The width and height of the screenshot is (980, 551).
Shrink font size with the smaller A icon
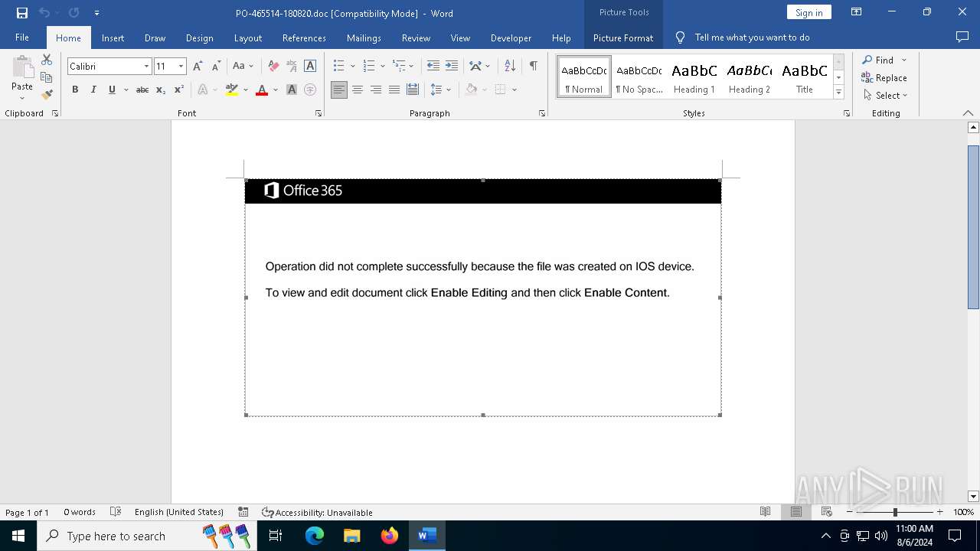pos(216,67)
